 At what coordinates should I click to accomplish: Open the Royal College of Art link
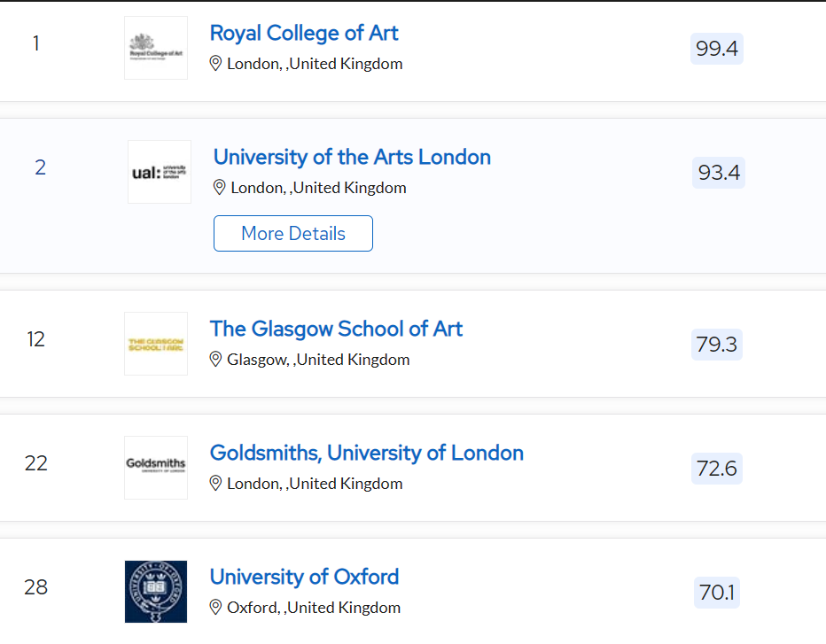click(x=304, y=33)
